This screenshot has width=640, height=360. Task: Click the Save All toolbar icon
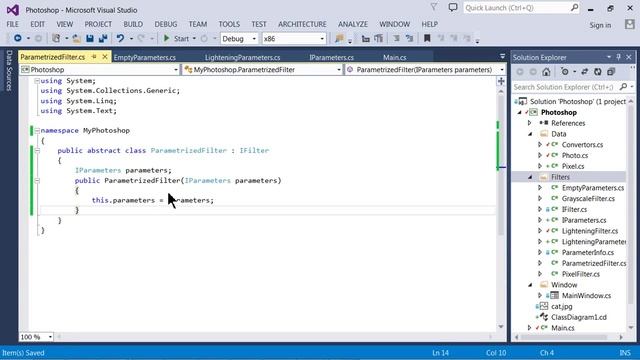tap(103, 38)
